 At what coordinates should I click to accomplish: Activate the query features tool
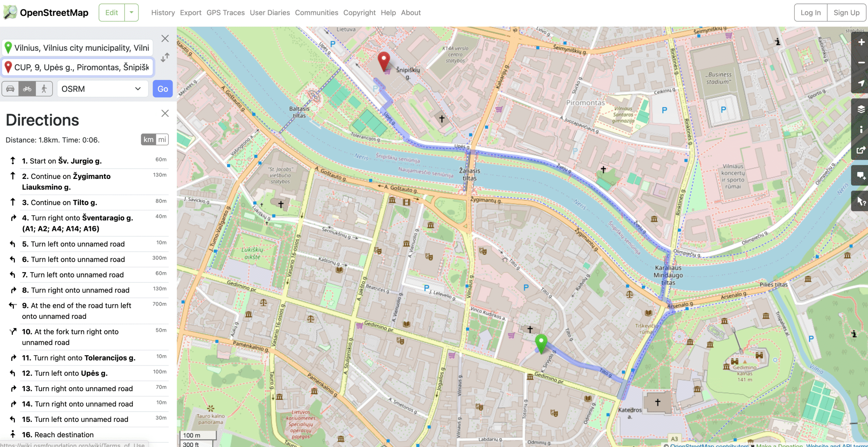click(861, 201)
